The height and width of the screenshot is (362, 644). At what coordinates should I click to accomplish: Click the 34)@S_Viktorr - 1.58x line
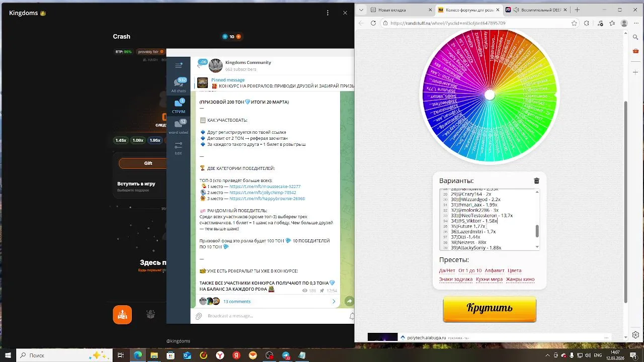click(474, 221)
